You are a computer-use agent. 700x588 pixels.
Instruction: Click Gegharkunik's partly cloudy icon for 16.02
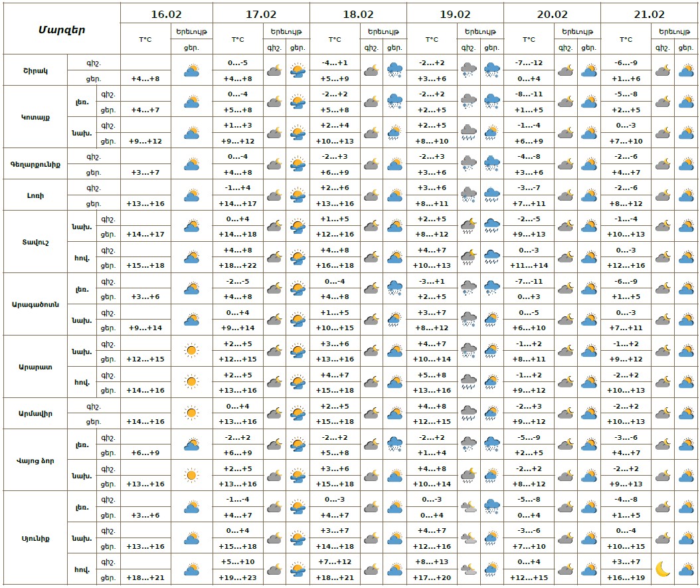tap(191, 164)
